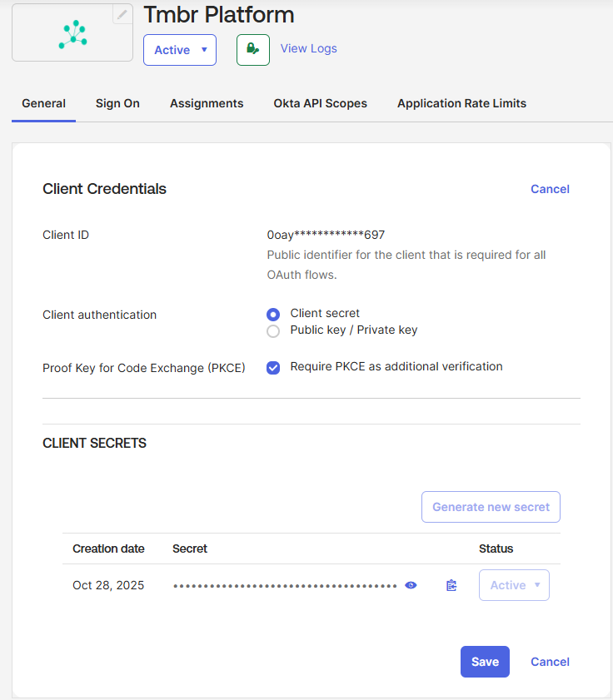Click the Oct 28, 2025 creation date
Viewport: 613px width, 700px height.
108,585
